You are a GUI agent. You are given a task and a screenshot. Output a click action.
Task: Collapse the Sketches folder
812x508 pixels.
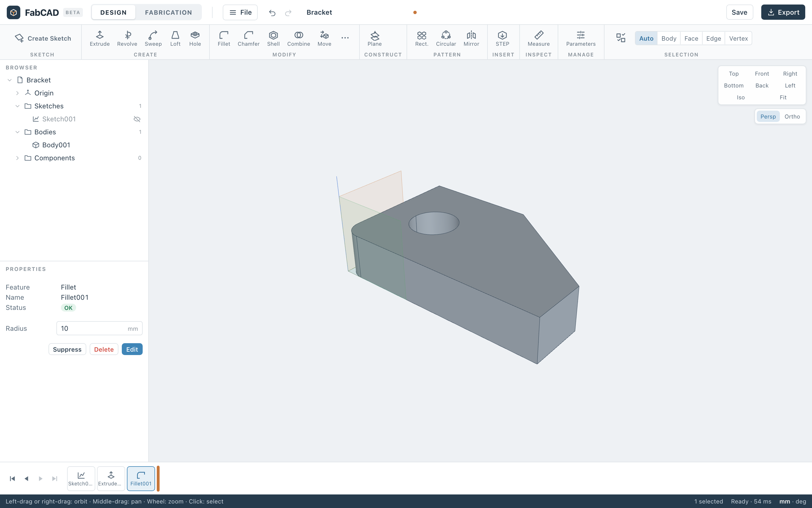coord(17,106)
